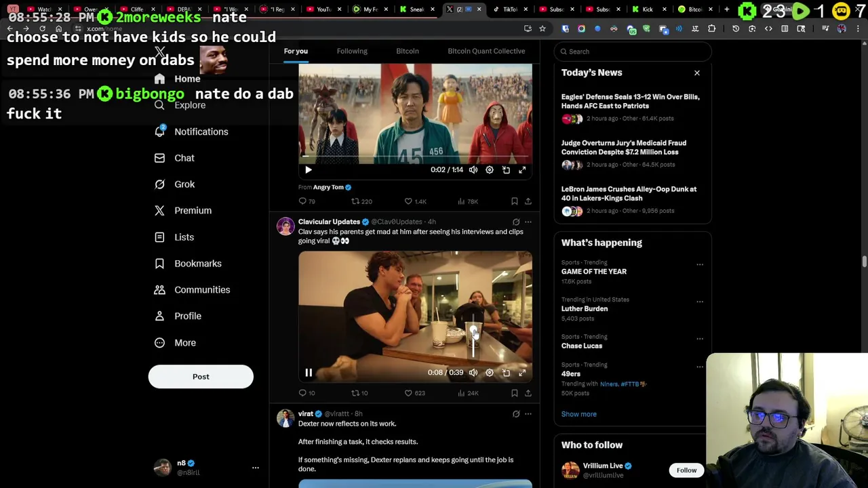Viewport: 868px width, 488px height.
Task: Share the Clavicular Updates post
Action: (x=528, y=393)
